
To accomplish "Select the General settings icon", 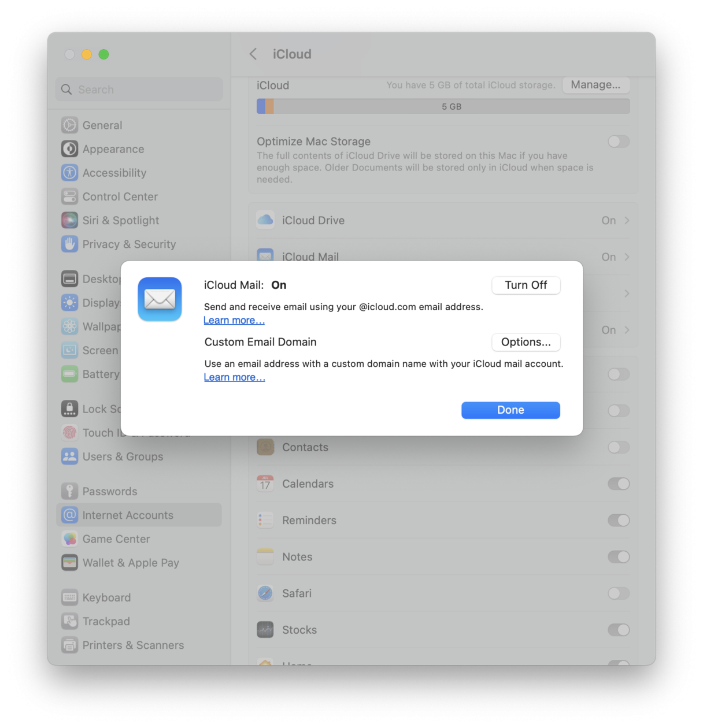I will coord(69,125).
